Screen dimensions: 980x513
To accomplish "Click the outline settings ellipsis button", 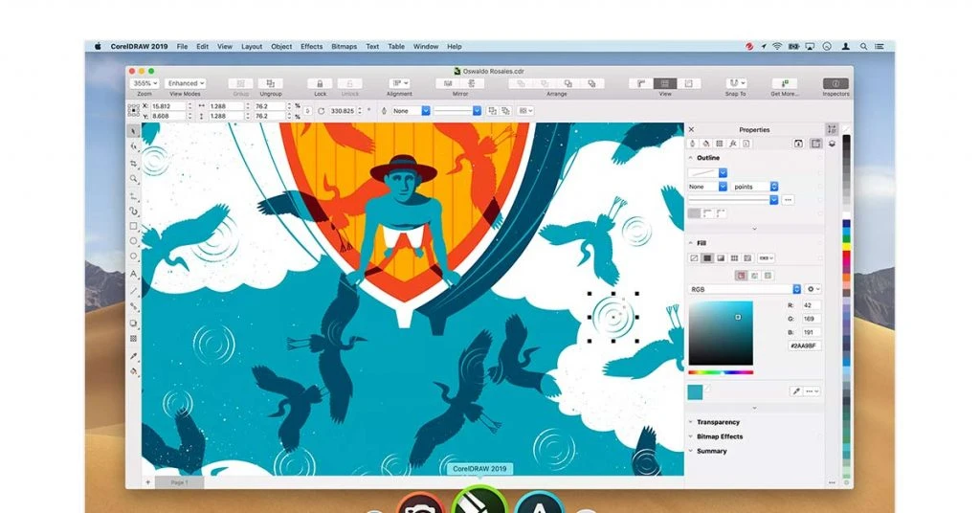I will [x=789, y=200].
